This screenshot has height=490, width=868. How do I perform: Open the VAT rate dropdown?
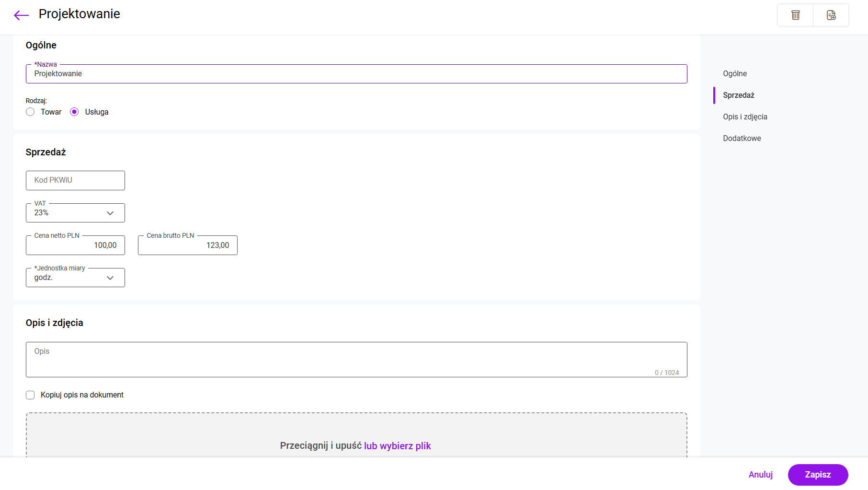point(75,213)
